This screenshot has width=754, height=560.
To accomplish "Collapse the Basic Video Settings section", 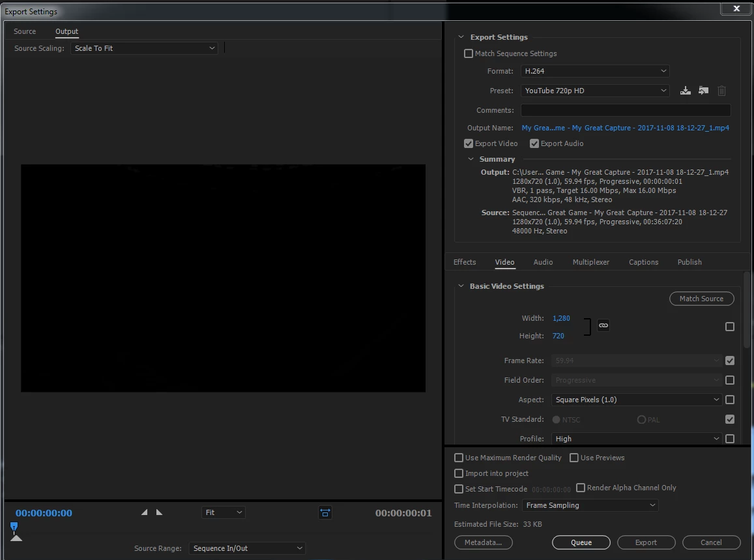I will (x=461, y=286).
